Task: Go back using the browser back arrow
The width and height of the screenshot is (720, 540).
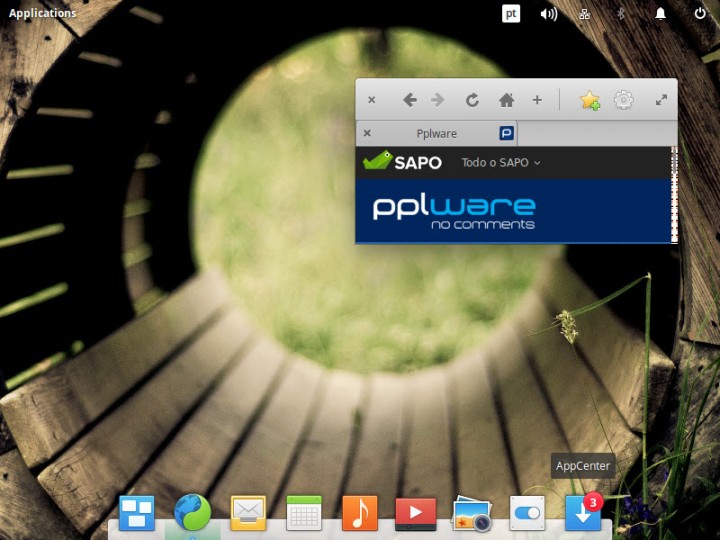Action: click(409, 100)
